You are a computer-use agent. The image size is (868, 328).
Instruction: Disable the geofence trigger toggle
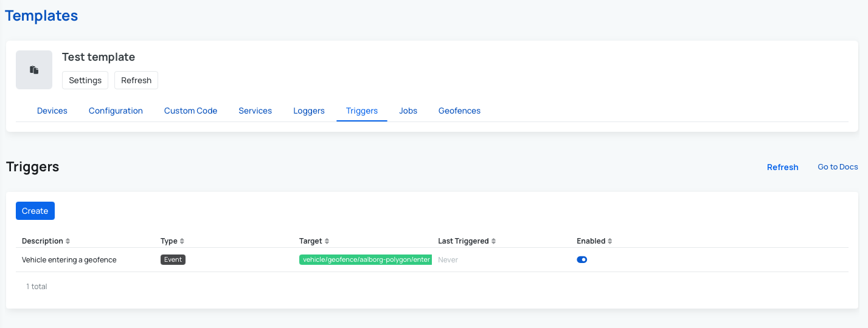(x=582, y=260)
